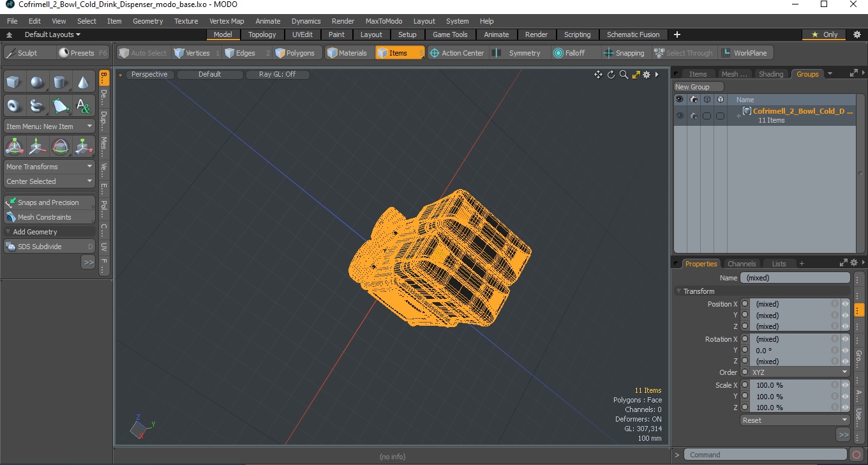Image resolution: width=868 pixels, height=465 pixels.
Task: Click Position X value stepper arrows
Action: [x=845, y=304]
